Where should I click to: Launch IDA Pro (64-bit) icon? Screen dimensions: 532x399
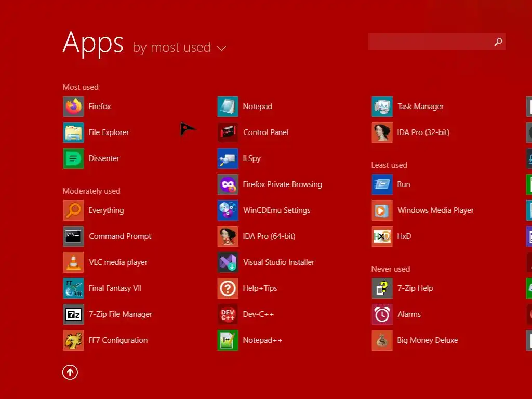tap(228, 236)
